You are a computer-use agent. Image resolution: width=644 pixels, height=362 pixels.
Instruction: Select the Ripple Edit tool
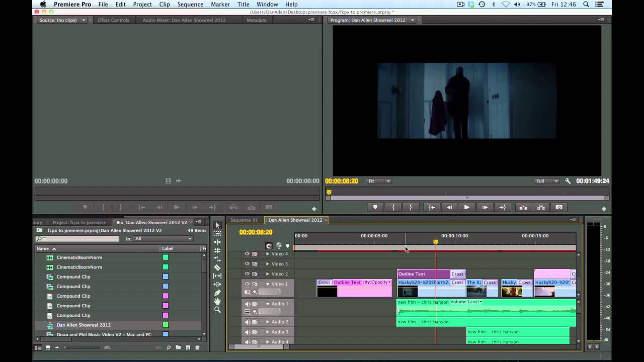point(217,242)
